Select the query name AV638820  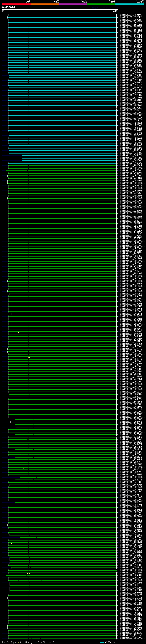8,8
